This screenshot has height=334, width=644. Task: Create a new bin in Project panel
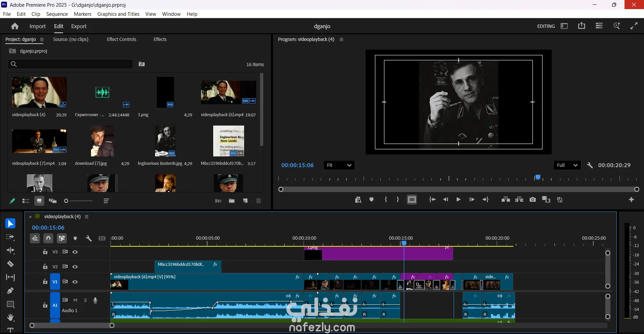pyautogui.click(x=232, y=201)
